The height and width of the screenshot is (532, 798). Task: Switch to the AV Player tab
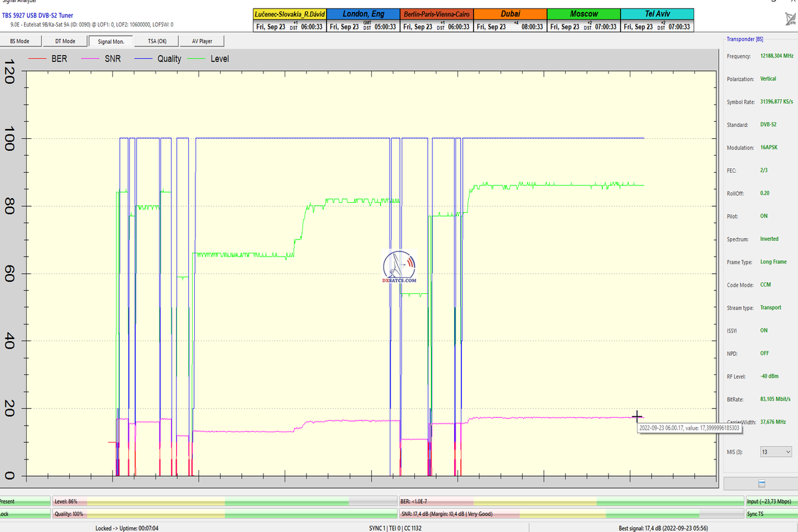[203, 41]
